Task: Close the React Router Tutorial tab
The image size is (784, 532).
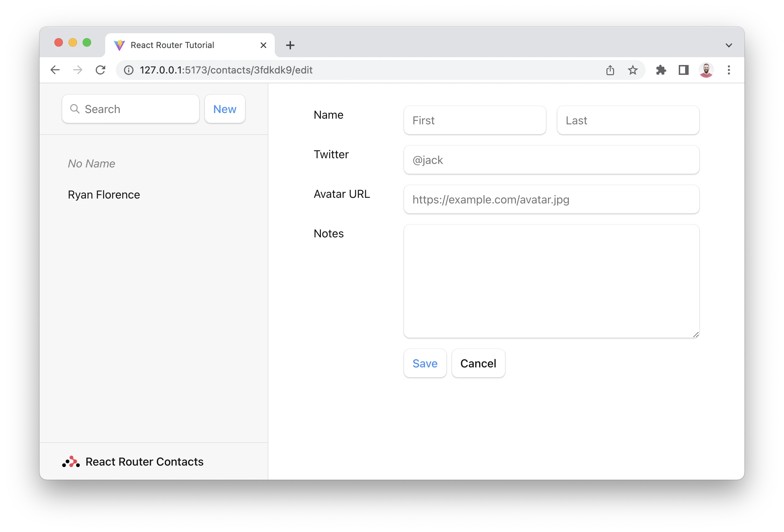Action: [263, 45]
